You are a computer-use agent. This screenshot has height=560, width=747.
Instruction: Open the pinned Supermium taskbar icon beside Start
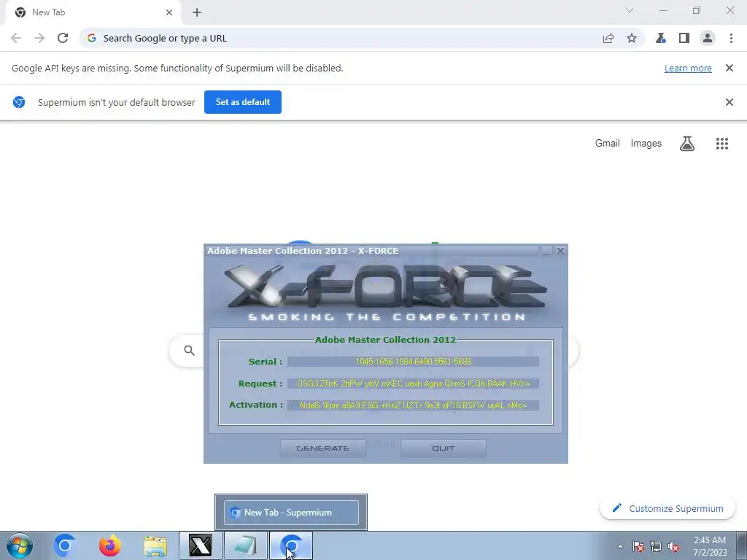(x=64, y=545)
